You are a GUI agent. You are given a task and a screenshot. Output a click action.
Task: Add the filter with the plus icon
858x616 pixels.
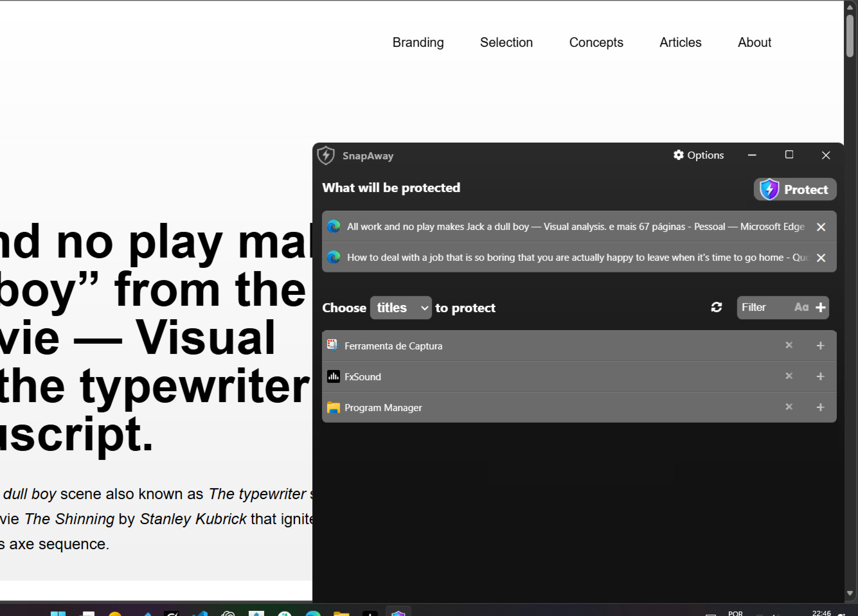tap(821, 308)
